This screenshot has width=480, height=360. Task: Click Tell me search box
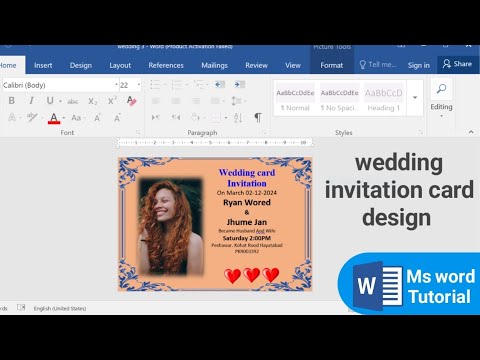coord(378,65)
